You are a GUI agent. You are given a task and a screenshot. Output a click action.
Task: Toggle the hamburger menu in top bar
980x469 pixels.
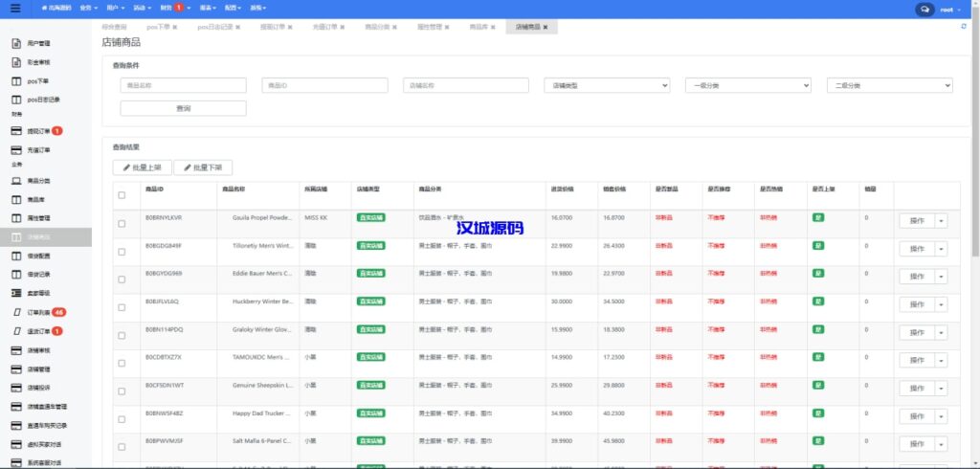click(14, 9)
